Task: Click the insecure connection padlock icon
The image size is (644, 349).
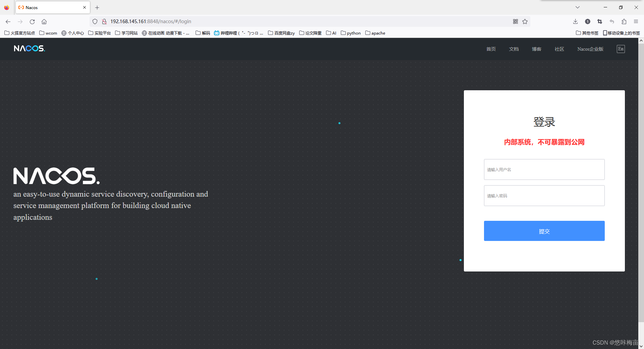Action: (x=104, y=21)
